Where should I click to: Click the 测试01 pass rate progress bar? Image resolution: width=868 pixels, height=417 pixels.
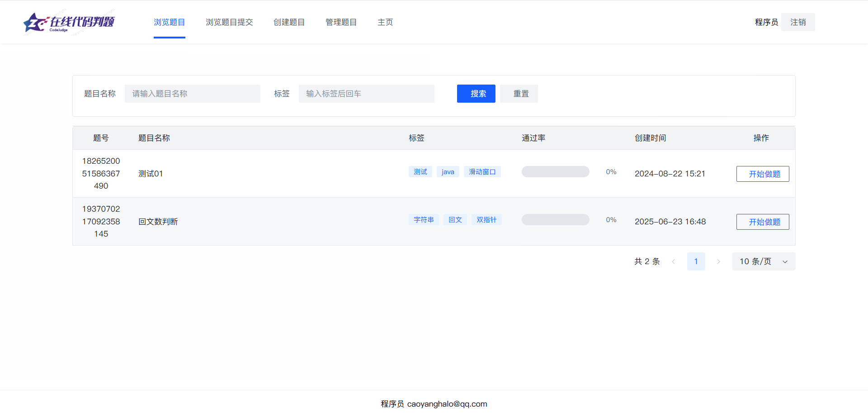click(556, 172)
